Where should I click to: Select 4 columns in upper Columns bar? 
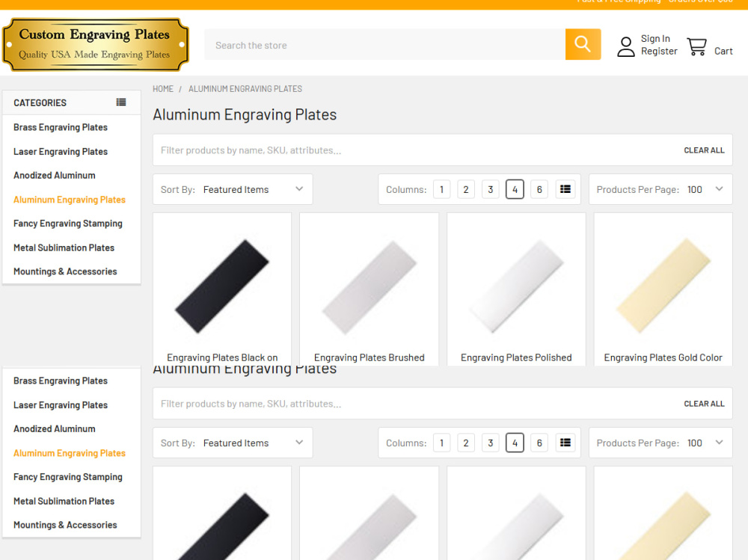[x=515, y=189]
